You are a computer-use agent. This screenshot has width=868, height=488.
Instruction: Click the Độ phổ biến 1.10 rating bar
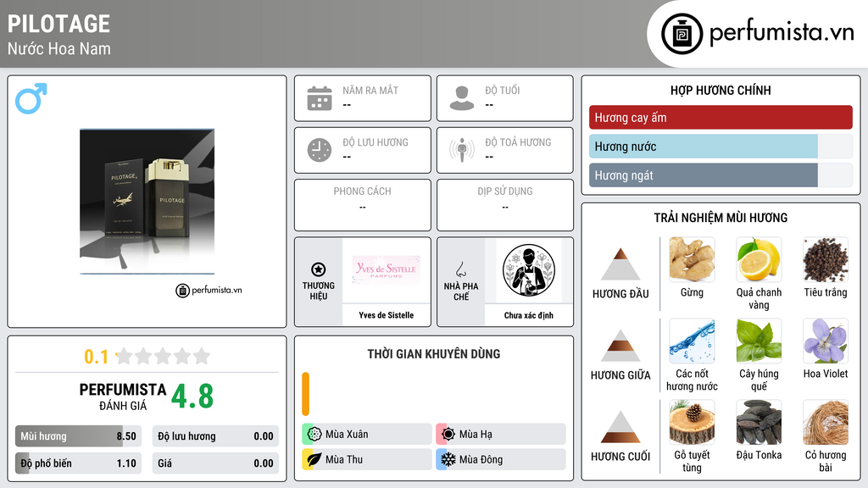(x=78, y=463)
